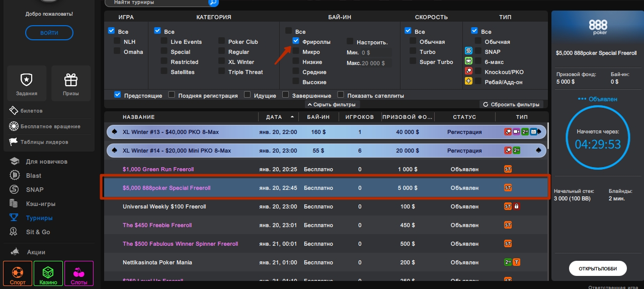Image resolution: width=644 pixels, height=289 pixels.
Task: Open Кэш-игры section
Action: click(41, 204)
